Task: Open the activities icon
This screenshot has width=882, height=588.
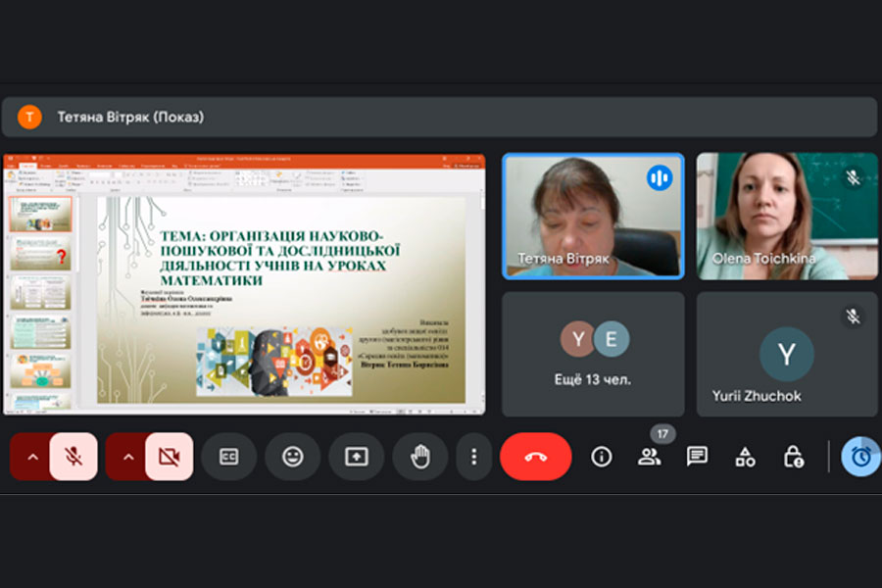Action: tap(746, 457)
